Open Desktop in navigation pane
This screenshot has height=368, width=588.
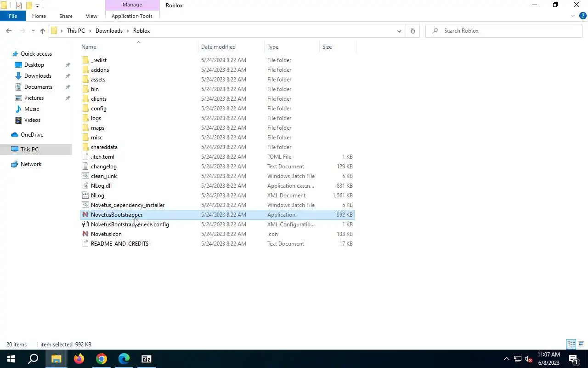(x=34, y=65)
